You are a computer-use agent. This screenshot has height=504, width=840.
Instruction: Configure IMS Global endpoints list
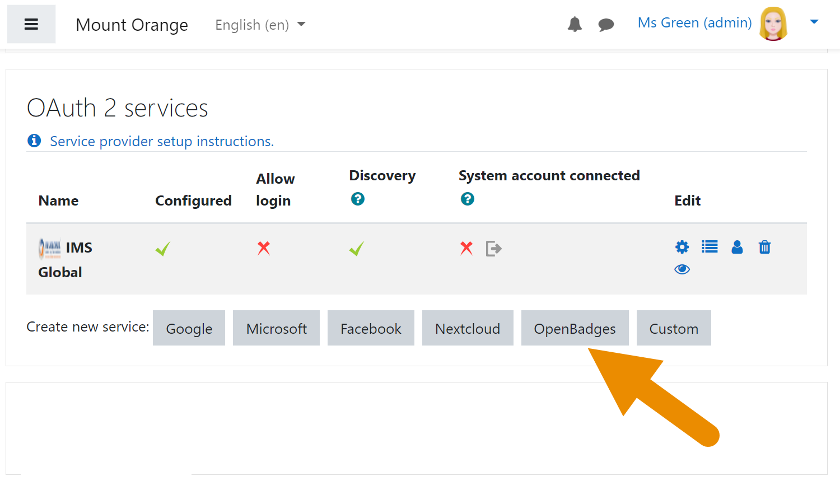coord(710,246)
